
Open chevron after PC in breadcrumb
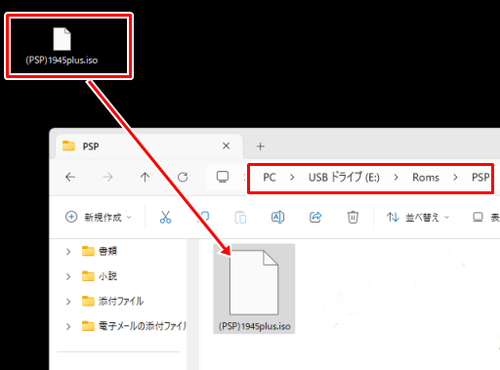(x=292, y=178)
